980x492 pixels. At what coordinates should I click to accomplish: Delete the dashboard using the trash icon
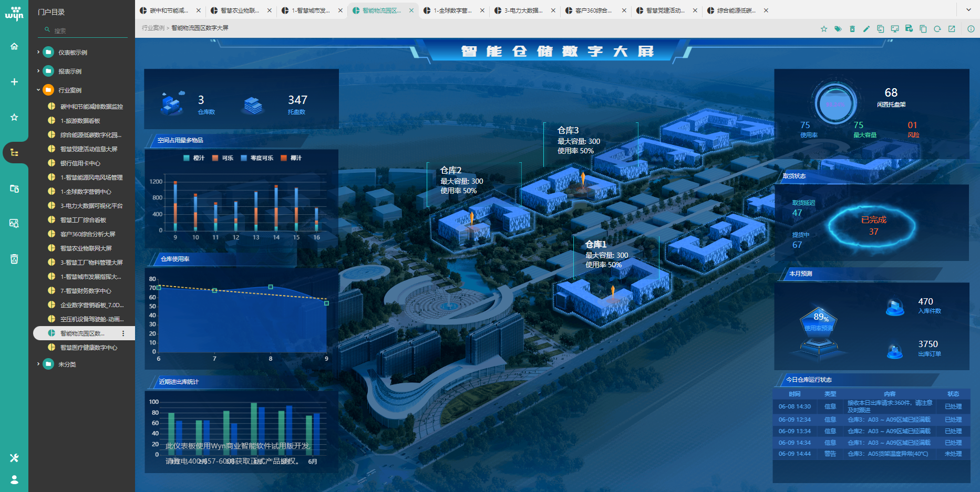[852, 29]
